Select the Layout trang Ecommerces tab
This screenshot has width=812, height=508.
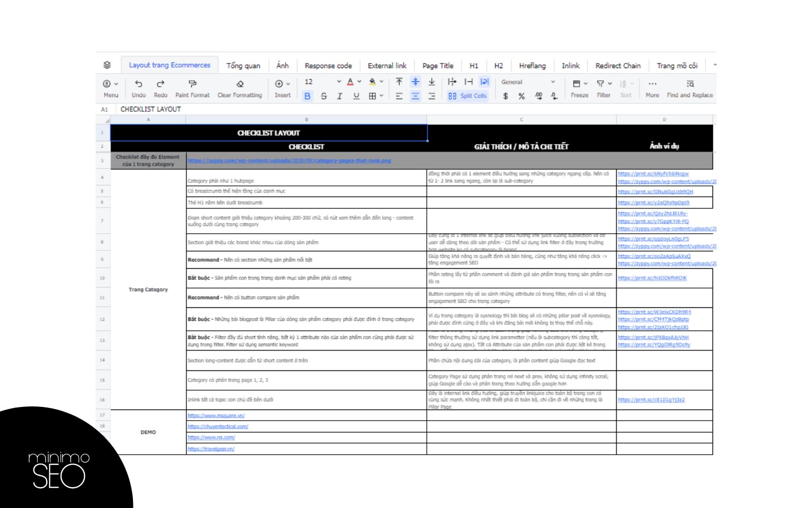[x=170, y=65]
